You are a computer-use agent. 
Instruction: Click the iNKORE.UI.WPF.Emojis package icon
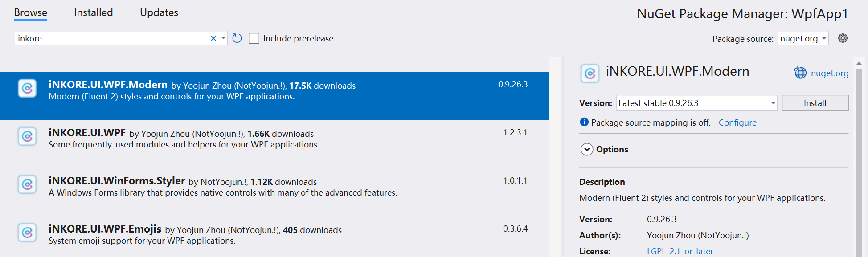pos(27,233)
